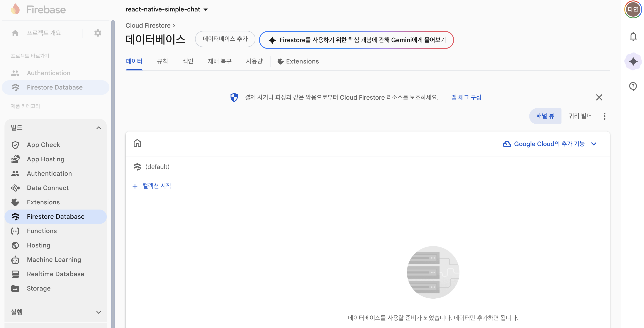
Task: Open Machine Learning from sidebar
Action: tap(54, 259)
